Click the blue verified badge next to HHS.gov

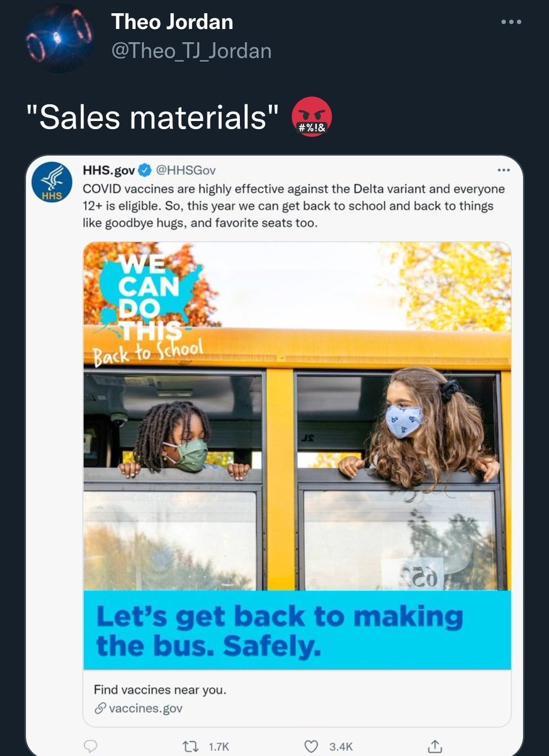(x=144, y=170)
